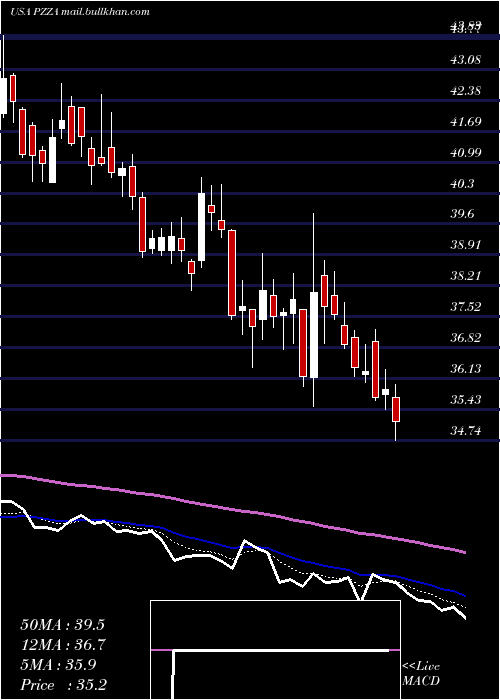
Task: Select the 41.69 price axis label
Action: (x=466, y=121)
